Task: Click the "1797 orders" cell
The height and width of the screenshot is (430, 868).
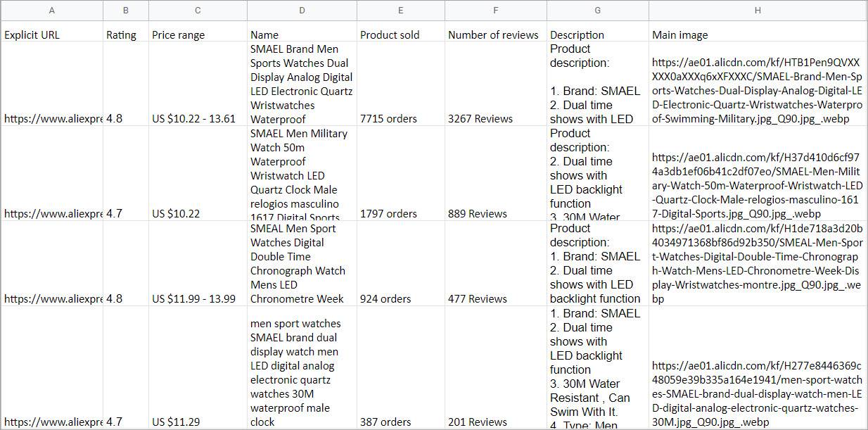Action: tap(401, 174)
